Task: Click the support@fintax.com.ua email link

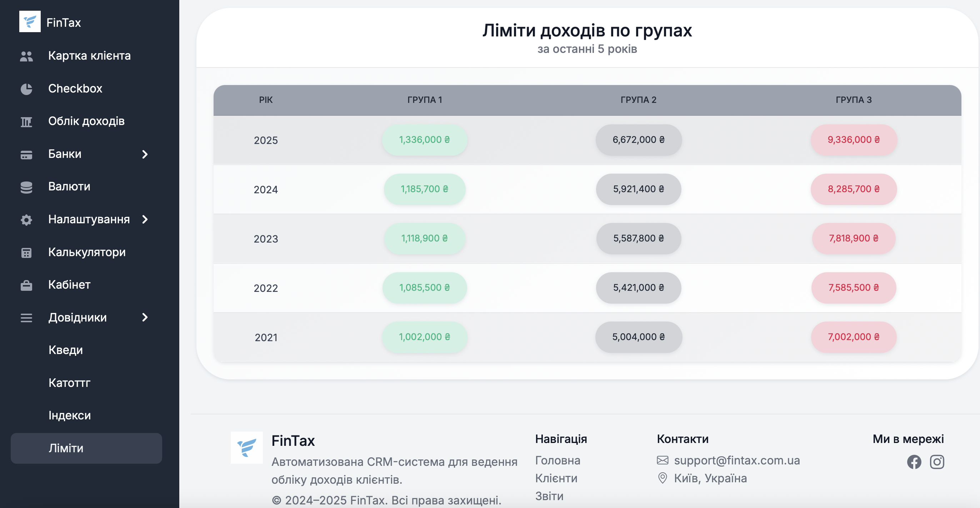Action: point(736,460)
